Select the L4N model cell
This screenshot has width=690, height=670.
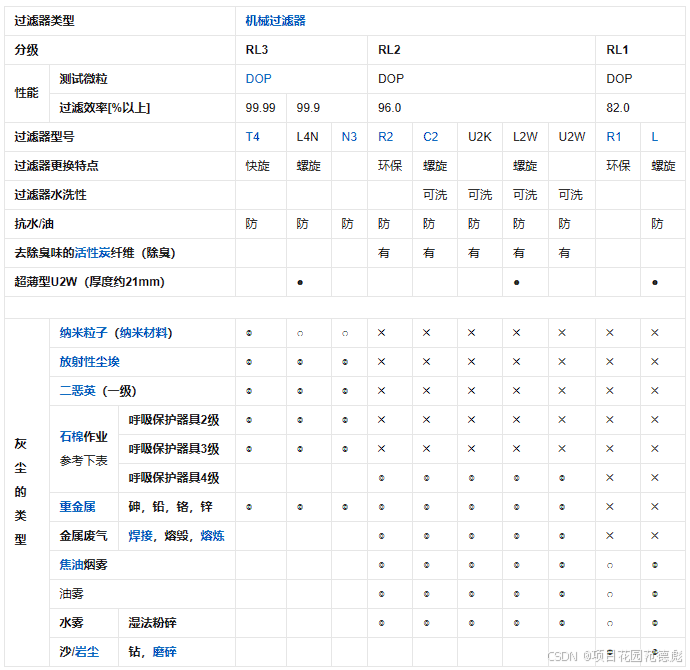308,137
